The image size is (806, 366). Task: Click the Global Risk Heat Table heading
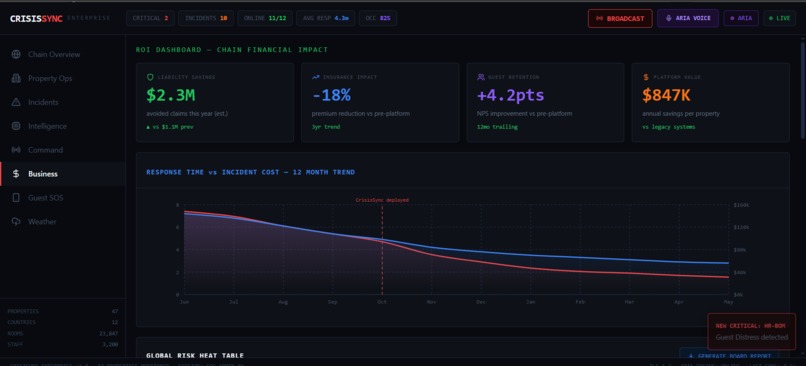pyautogui.click(x=195, y=356)
